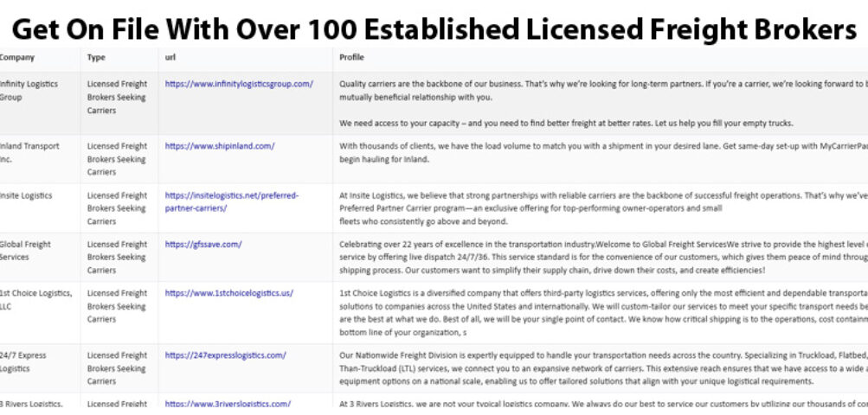The width and height of the screenshot is (868, 415).
Task: Click the Type column header
Action: tap(96, 58)
